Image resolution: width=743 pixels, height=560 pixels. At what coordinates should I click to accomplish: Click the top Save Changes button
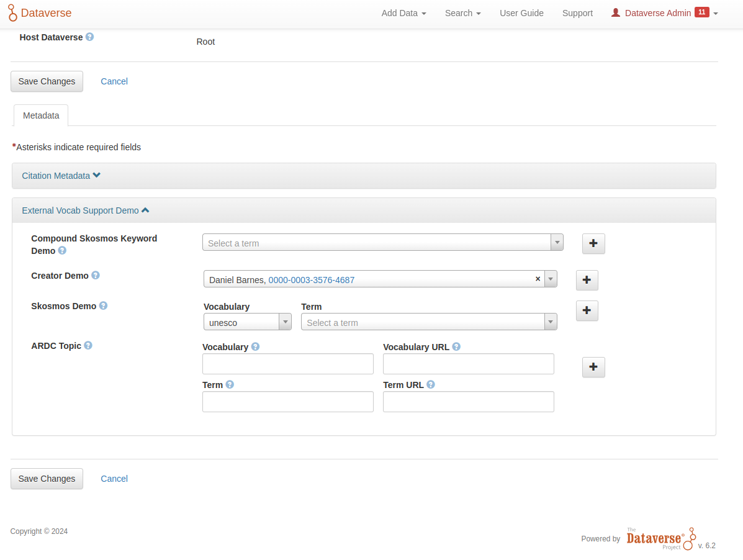[47, 81]
